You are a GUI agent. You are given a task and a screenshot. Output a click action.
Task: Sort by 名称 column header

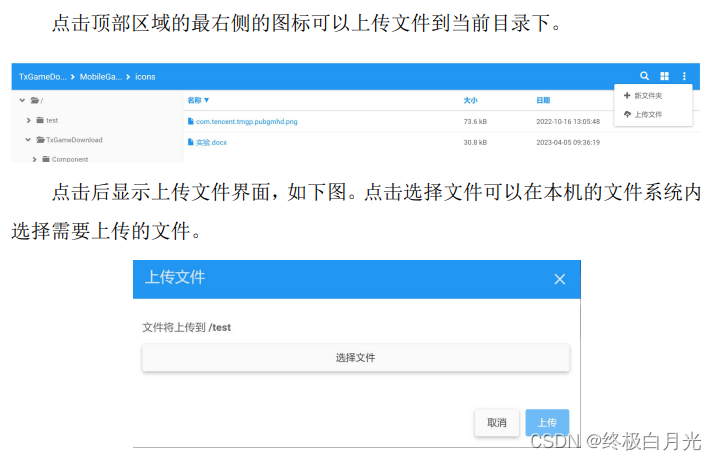198,100
